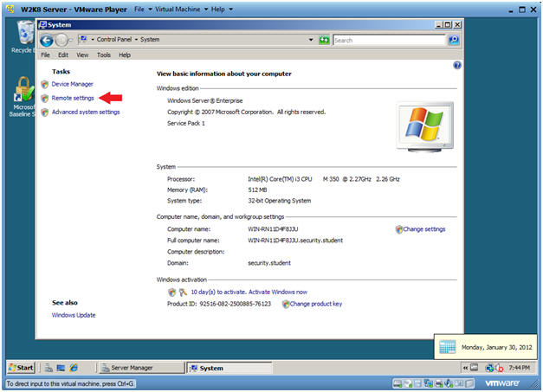
Task: Open Microsoft Baseline Security desktop shortcut
Action: tap(23, 97)
